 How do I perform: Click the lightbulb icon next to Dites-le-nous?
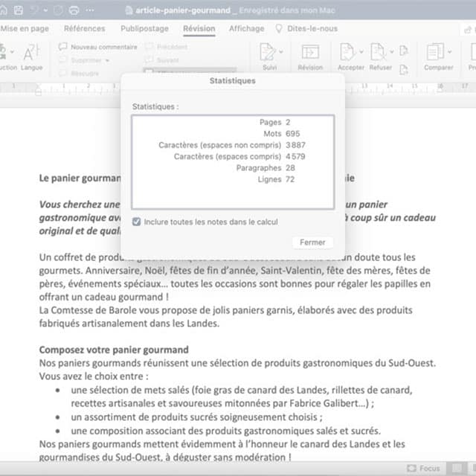click(279, 28)
